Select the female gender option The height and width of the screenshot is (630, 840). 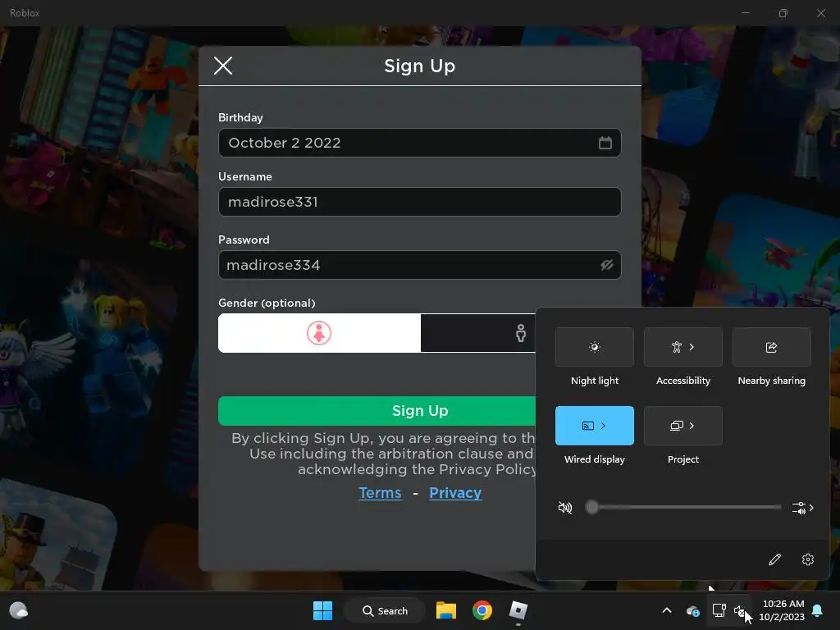coord(319,333)
